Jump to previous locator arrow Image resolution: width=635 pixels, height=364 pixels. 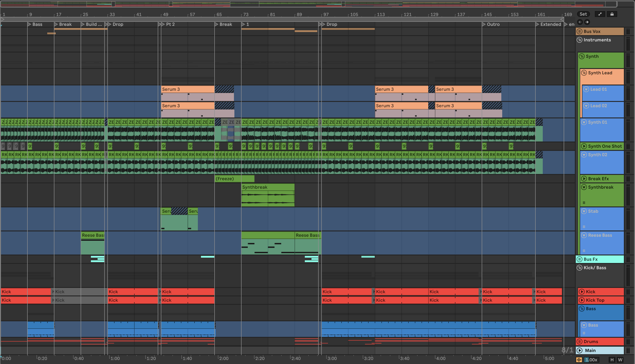[580, 22]
